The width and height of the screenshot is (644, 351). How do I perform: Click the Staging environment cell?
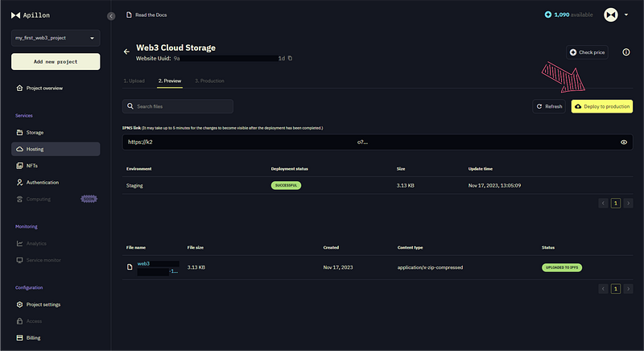pos(134,185)
